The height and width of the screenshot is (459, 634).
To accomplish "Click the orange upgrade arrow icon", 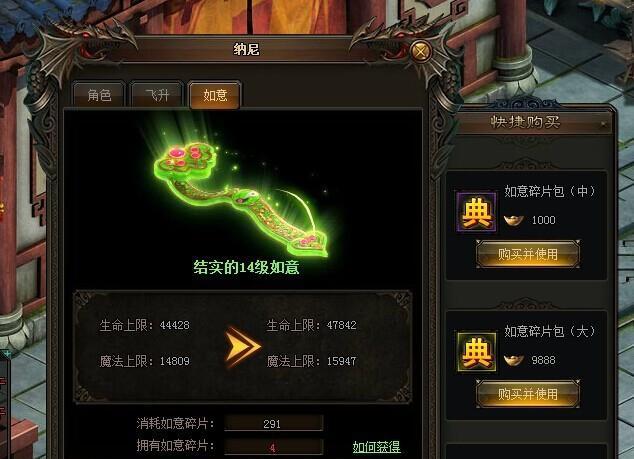I will (242, 347).
